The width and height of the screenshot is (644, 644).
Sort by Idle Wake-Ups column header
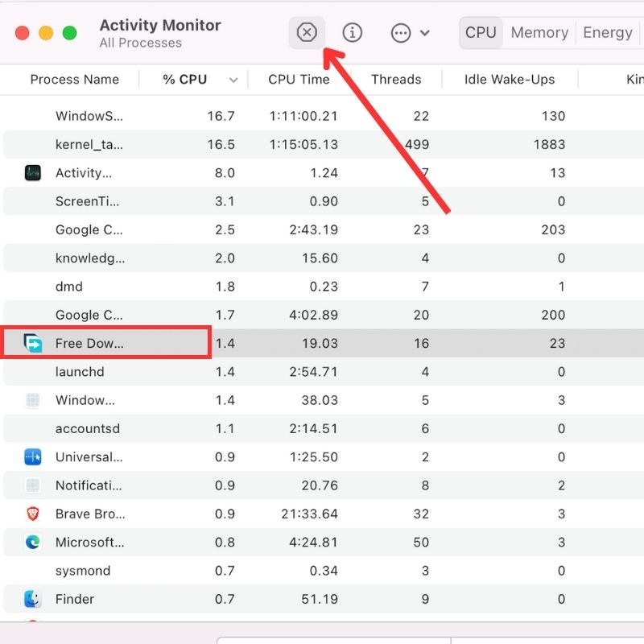pyautogui.click(x=510, y=79)
